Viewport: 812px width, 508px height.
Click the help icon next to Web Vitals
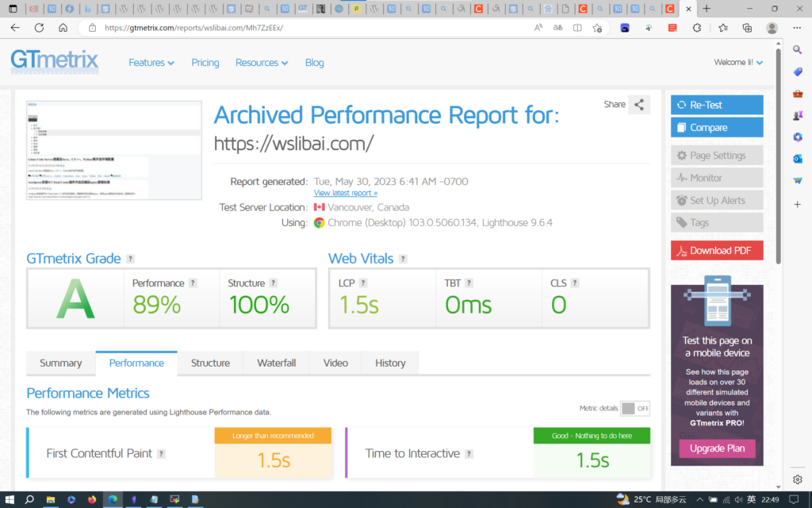403,259
